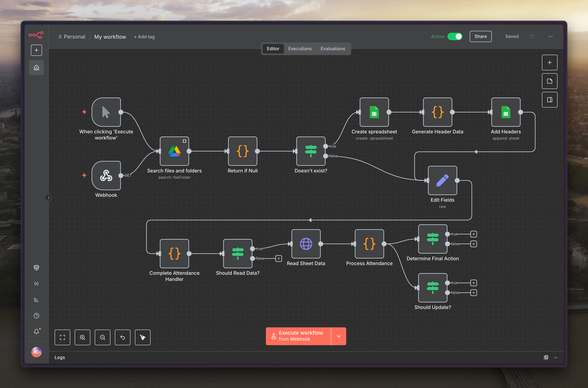Open the notifications bell icon
This screenshot has height=388, width=588.
pos(36,331)
